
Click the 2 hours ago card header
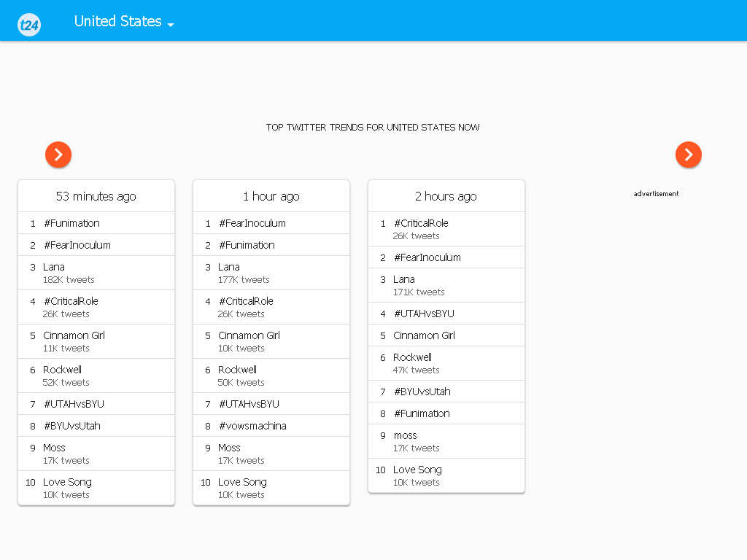click(x=446, y=196)
